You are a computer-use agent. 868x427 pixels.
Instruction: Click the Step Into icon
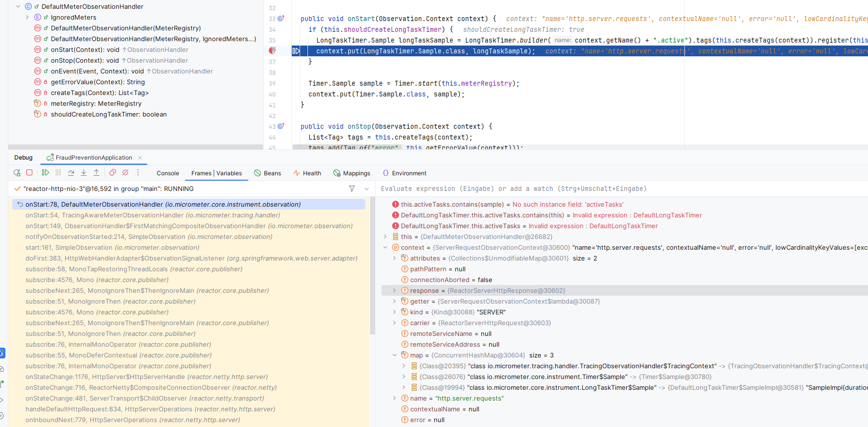click(84, 173)
